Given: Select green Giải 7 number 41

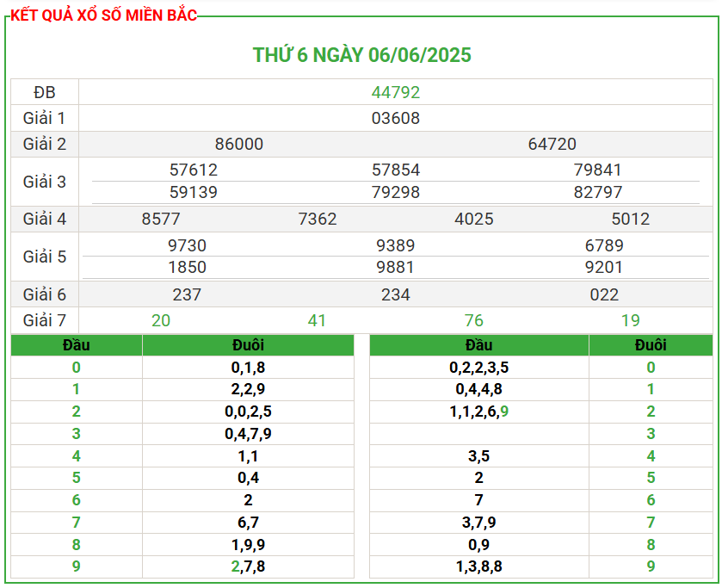Looking at the screenshot, I should [x=318, y=320].
